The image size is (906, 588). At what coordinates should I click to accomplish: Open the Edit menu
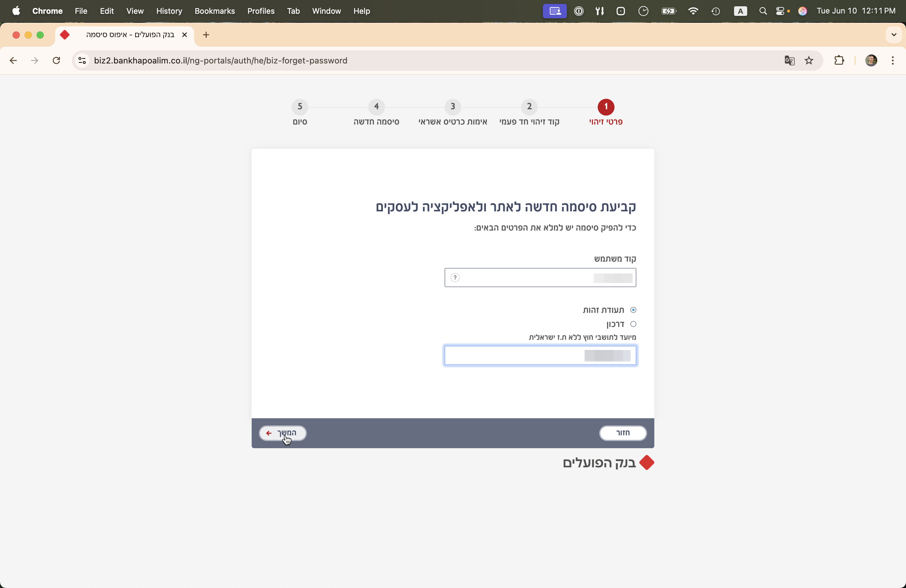click(x=107, y=11)
